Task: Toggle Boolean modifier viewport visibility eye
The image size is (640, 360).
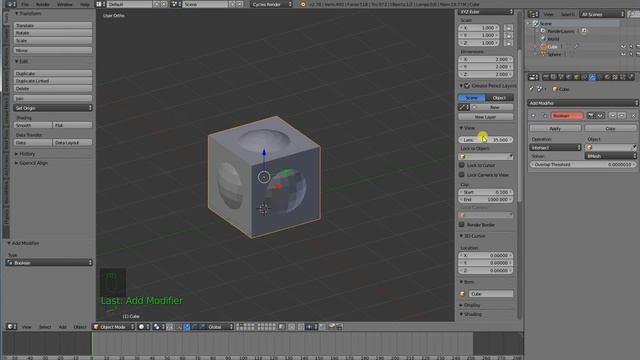Action: 600,116
